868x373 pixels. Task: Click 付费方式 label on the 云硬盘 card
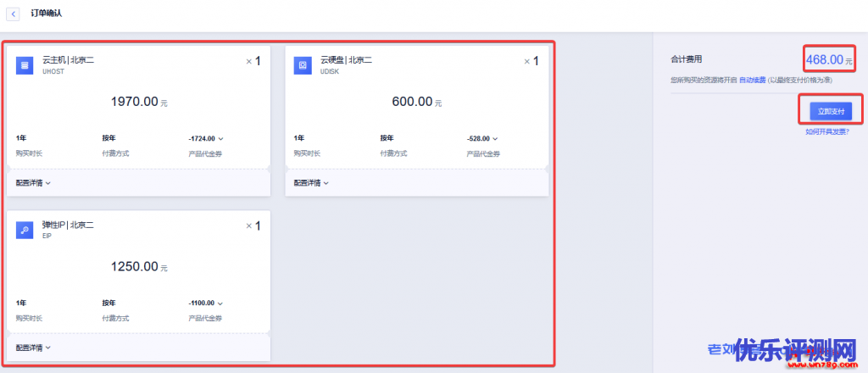tap(393, 153)
